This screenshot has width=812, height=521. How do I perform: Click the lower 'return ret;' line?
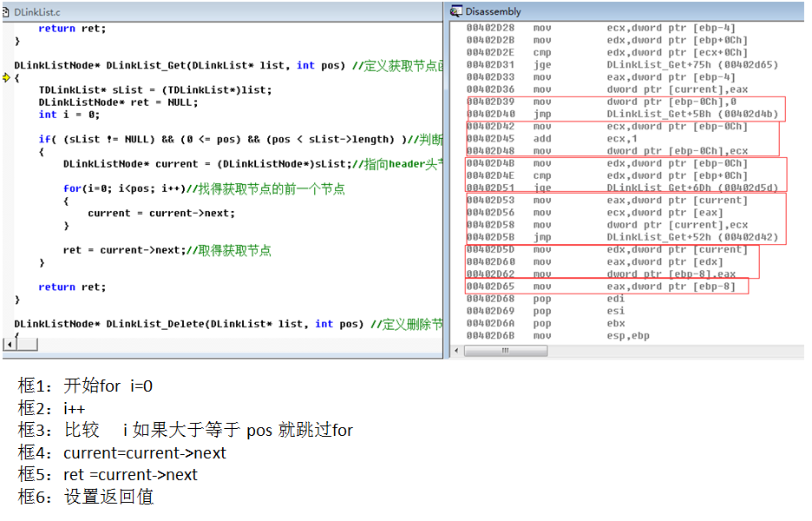[72, 287]
